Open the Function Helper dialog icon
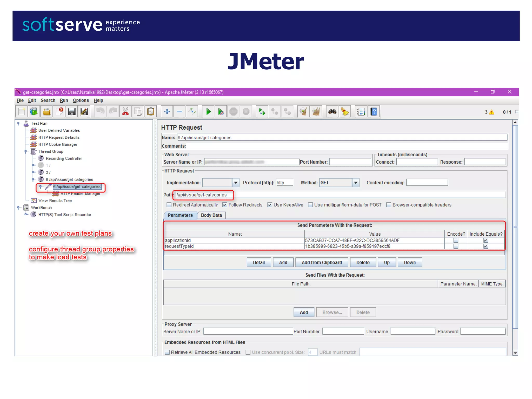Image resolution: width=532 pixels, height=399 pixels. 361,112
